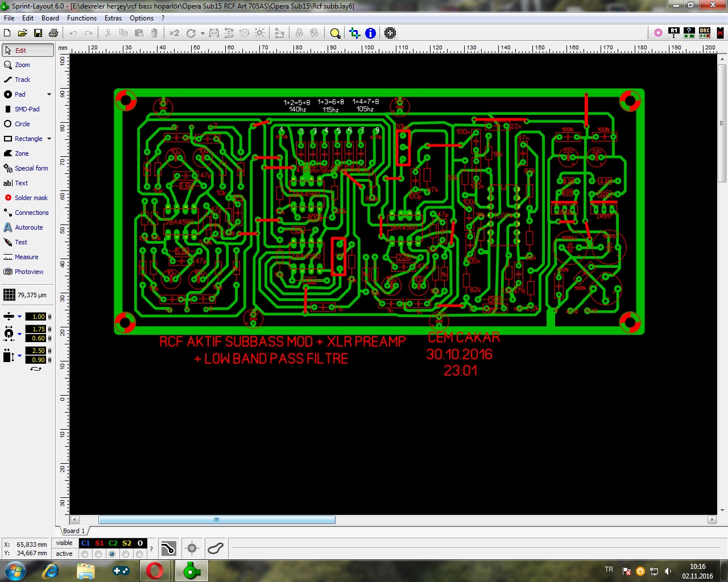
Task: Click the pad outer diameter 1.75 field
Action: [35, 329]
